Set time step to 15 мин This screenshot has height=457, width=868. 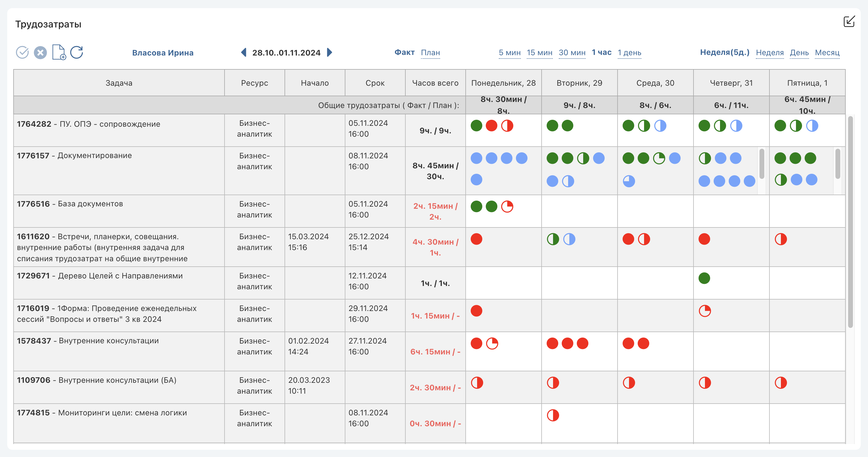pyautogui.click(x=539, y=52)
